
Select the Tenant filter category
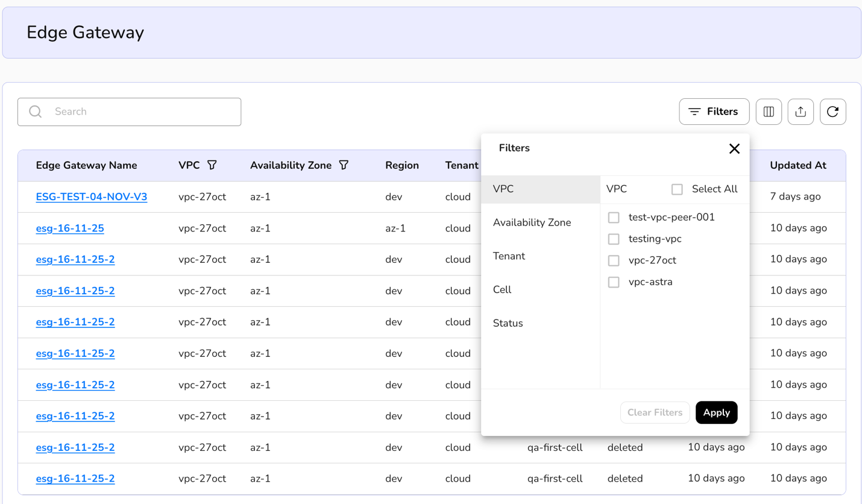point(509,256)
